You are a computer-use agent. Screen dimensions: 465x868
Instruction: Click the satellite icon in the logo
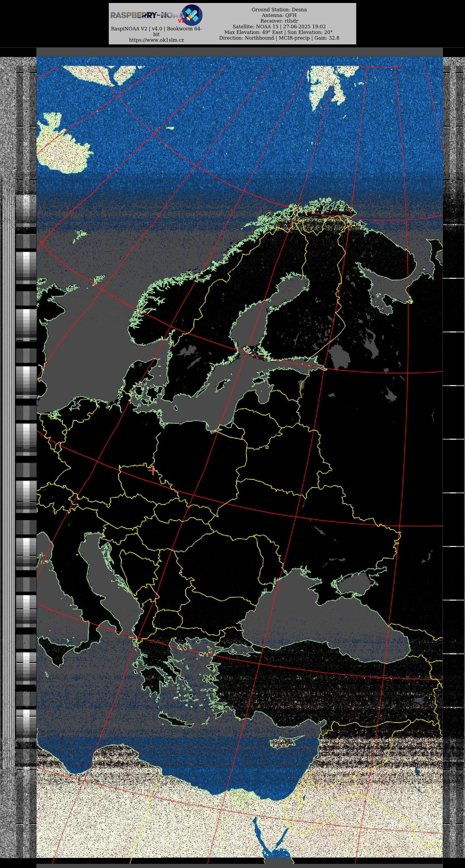(192, 15)
